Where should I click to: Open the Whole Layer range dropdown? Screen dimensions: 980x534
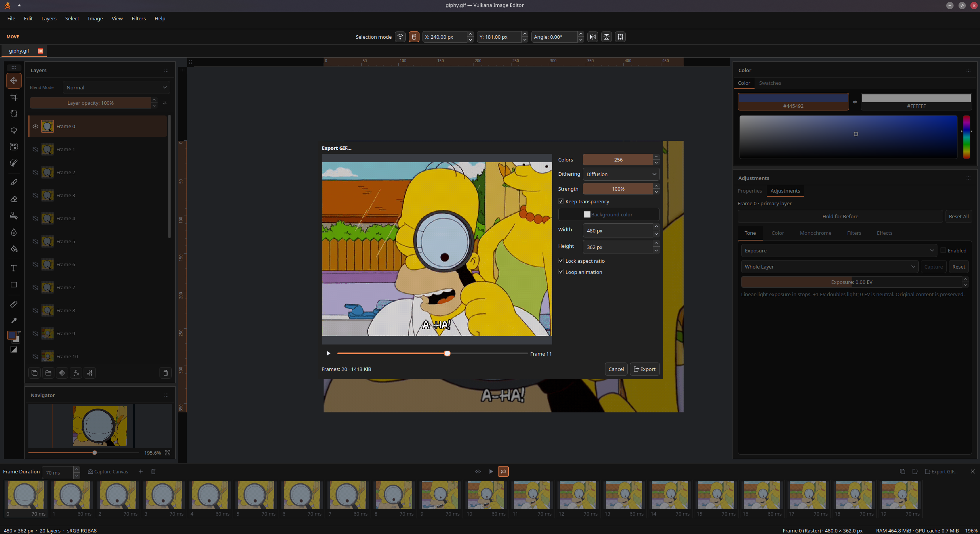[829, 267]
